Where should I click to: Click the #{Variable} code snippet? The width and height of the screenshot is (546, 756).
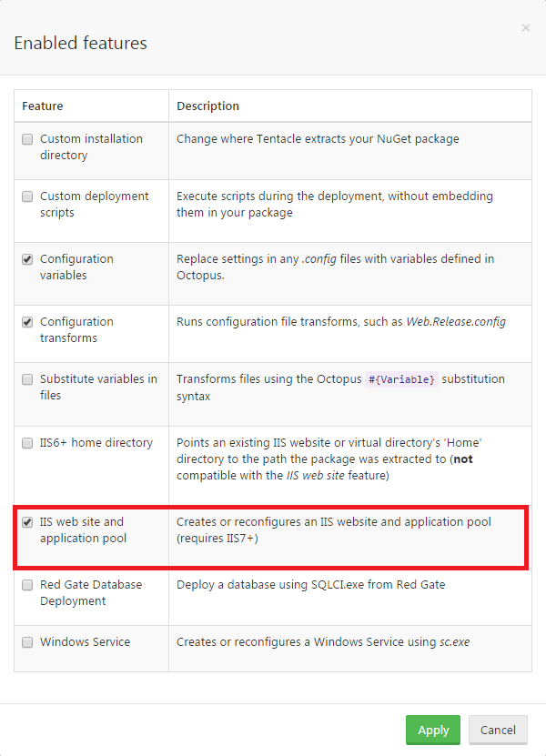[x=402, y=379]
